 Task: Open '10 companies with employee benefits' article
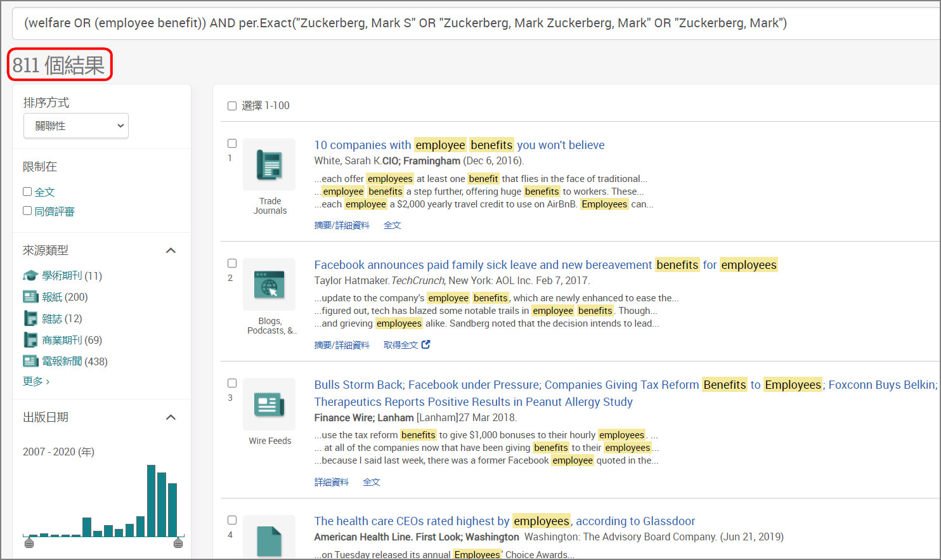point(459,145)
